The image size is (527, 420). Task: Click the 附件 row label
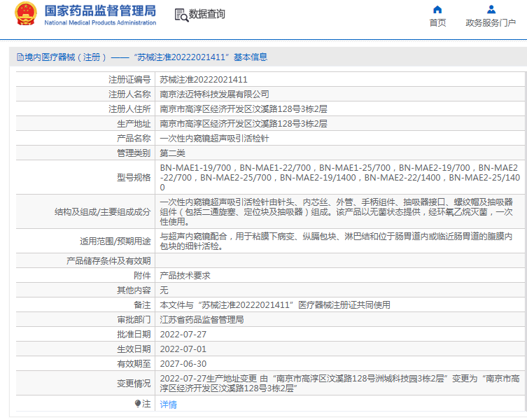(142, 275)
